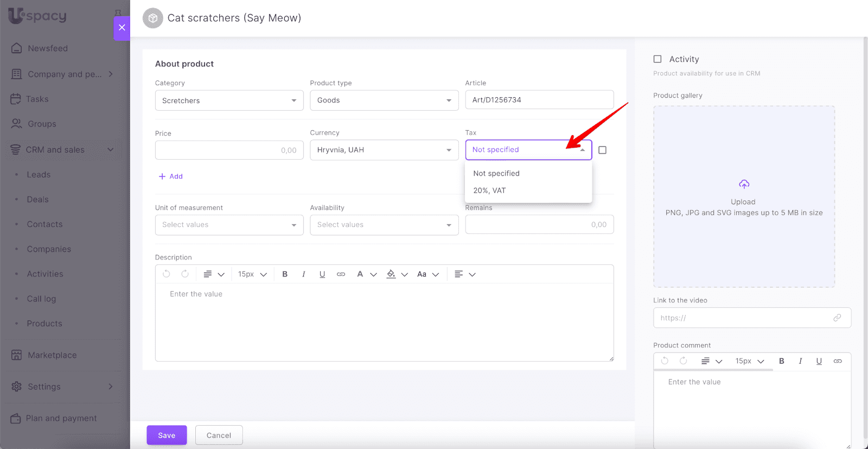Tick the checkbox next to Tax field
Screen dimensions: 868x449
[x=602, y=150]
